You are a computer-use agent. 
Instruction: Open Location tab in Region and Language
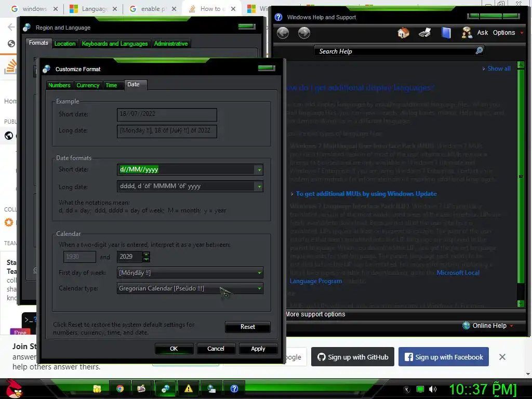pyautogui.click(x=65, y=44)
